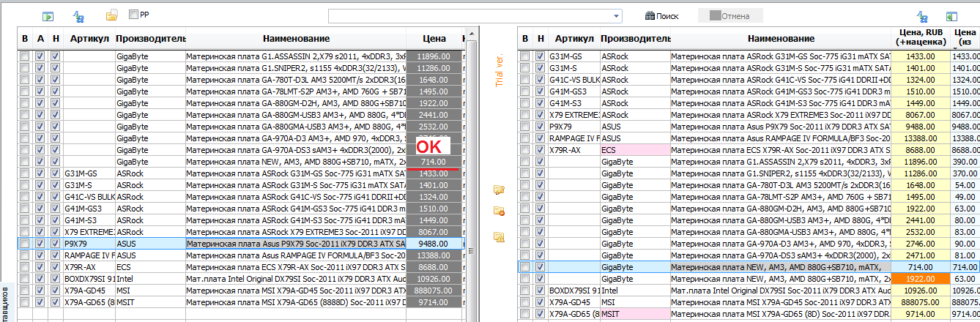Image resolution: width=980 pixels, height=322 pixels.
Task: Tick the В checkbox of P9X79 row, left table
Action: point(24,243)
